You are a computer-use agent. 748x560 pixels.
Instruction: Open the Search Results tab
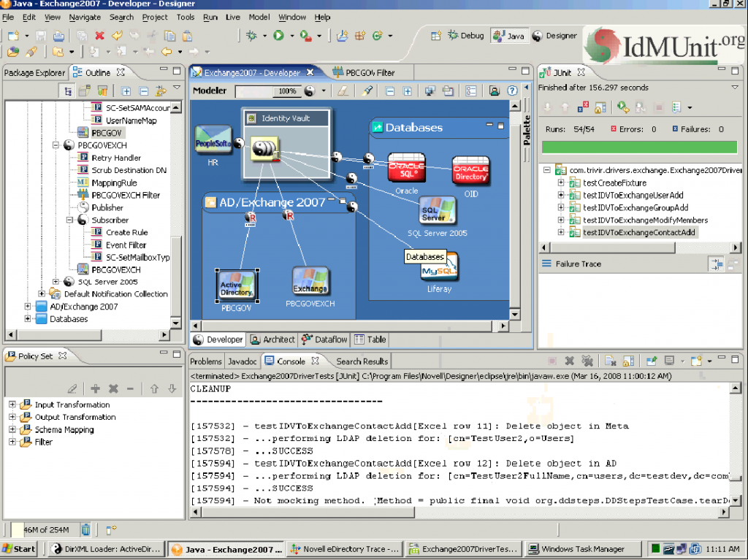(362, 361)
